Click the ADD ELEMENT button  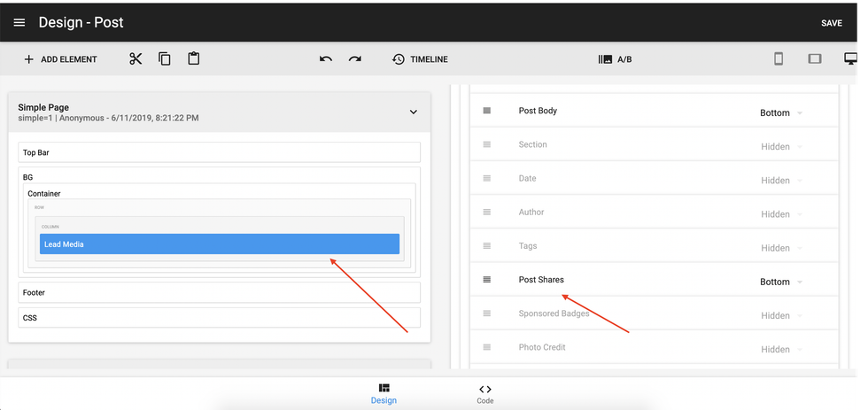pos(60,59)
